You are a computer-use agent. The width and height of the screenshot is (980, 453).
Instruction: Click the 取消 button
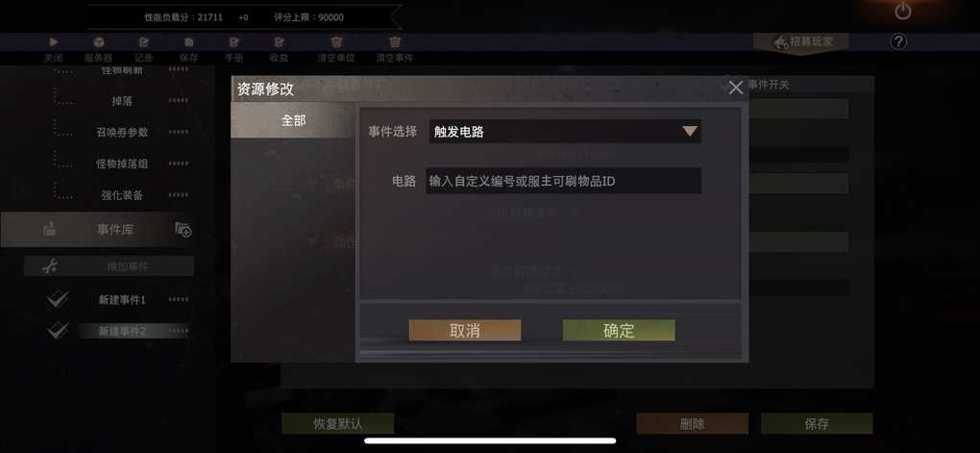point(464,330)
